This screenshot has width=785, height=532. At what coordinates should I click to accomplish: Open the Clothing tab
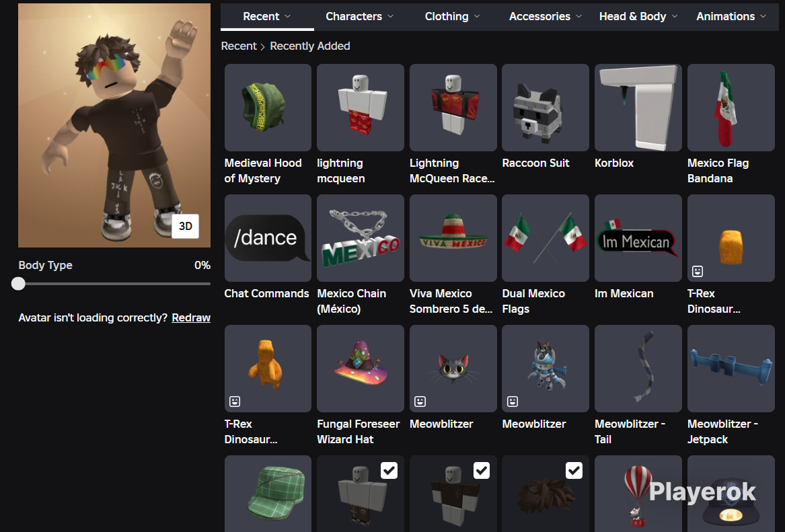(452, 17)
